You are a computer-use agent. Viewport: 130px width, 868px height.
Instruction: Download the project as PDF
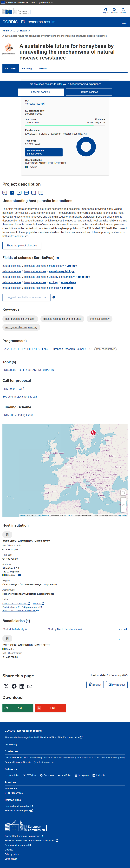tap(50, 708)
